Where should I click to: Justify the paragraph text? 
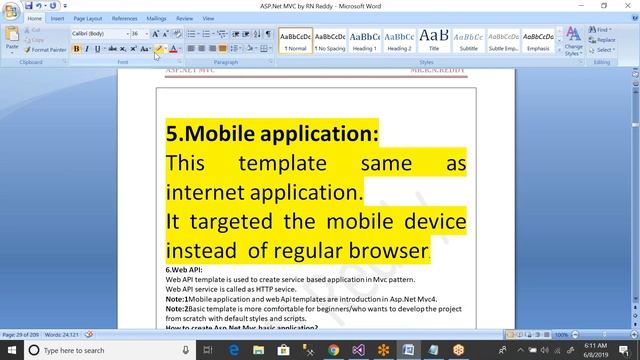223,49
